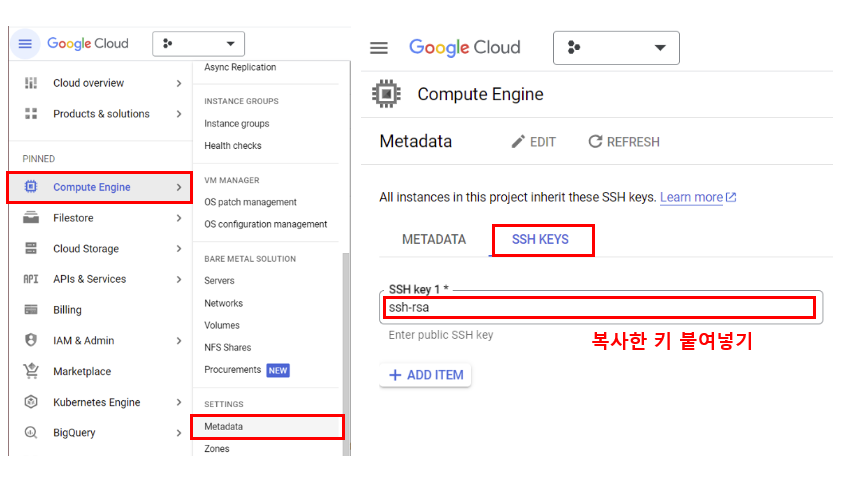Open OS configuration management

[x=267, y=224]
